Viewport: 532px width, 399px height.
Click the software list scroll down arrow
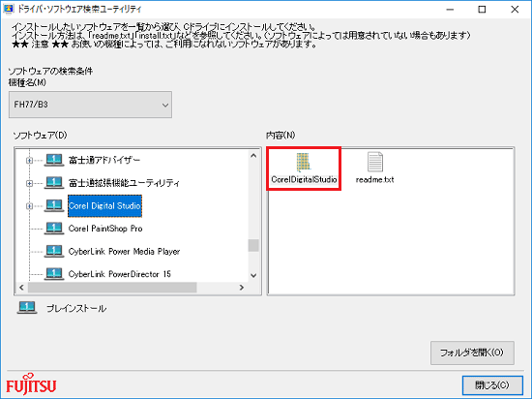pyautogui.click(x=253, y=275)
